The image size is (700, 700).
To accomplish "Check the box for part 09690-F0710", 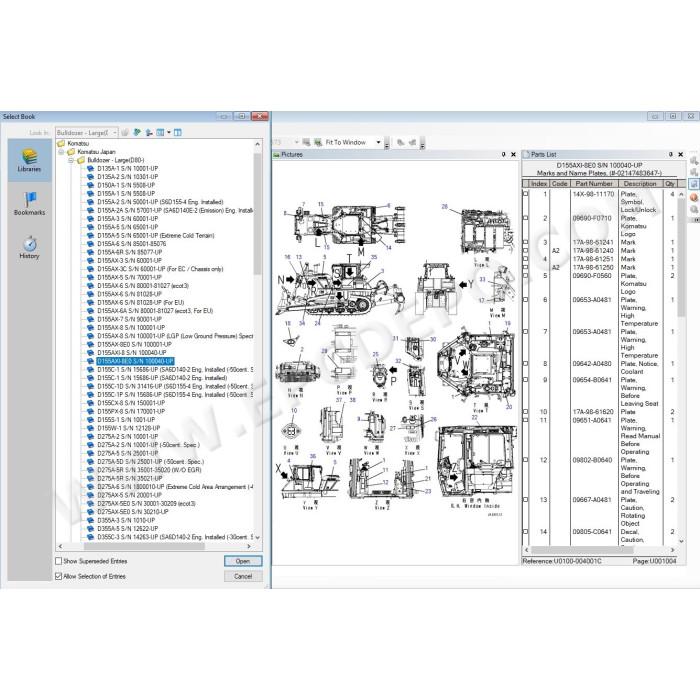I will tap(525, 218).
